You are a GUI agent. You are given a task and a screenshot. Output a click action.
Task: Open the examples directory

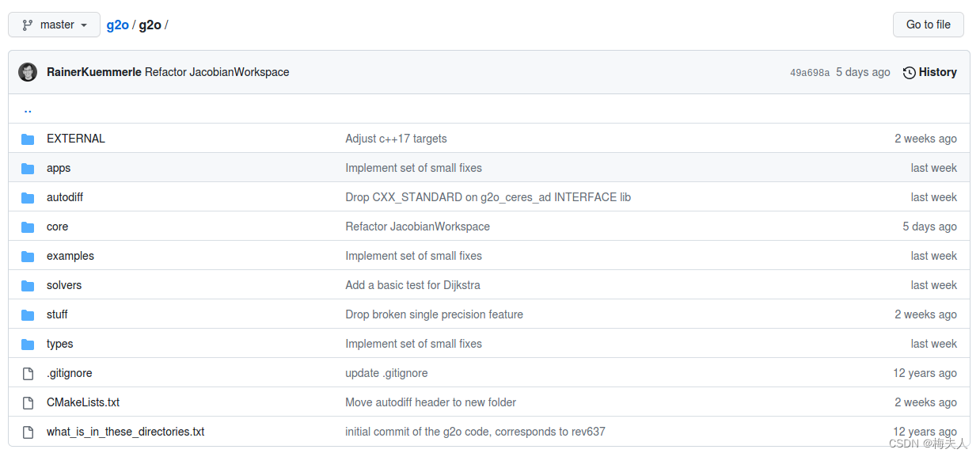pos(70,256)
